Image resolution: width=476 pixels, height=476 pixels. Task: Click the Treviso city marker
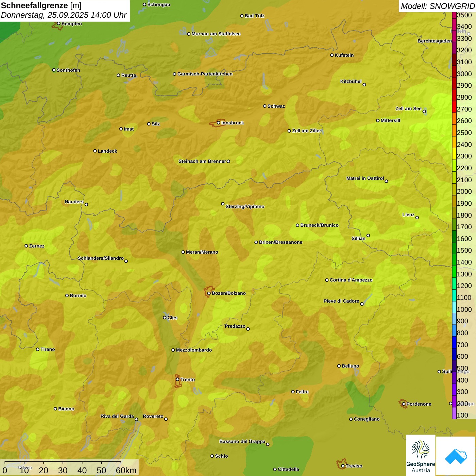coord(343,466)
